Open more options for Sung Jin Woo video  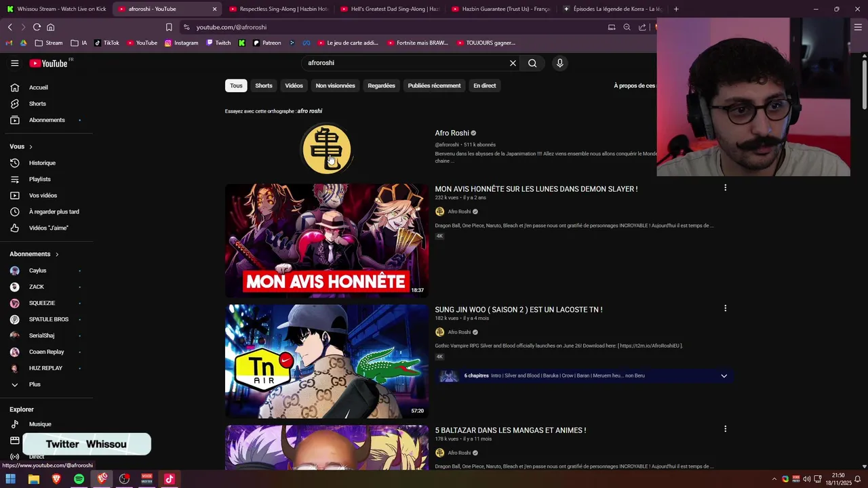tap(725, 308)
